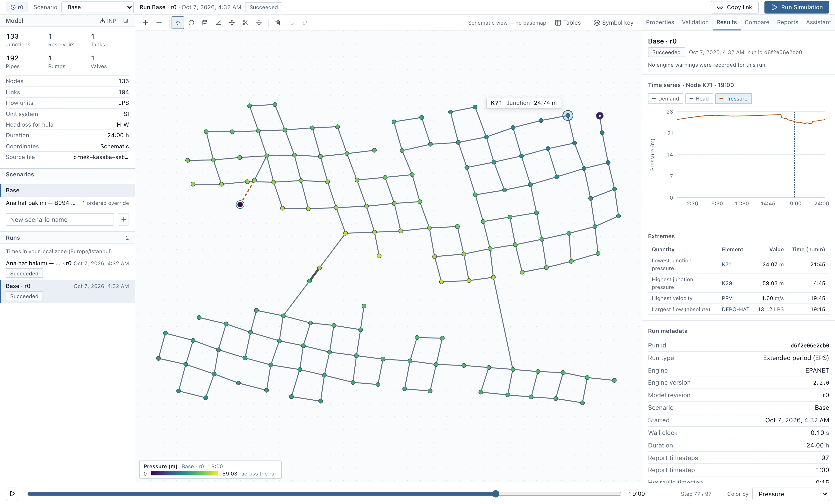Viewport: 835px width, 504px height.
Task: Click the Copy link button
Action: coord(734,7)
